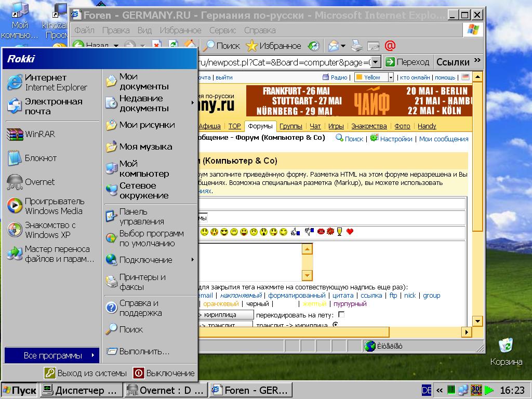Viewport: 532px width, 399px height.
Task: Click the red @ toolbar icon
Action: [x=390, y=46]
